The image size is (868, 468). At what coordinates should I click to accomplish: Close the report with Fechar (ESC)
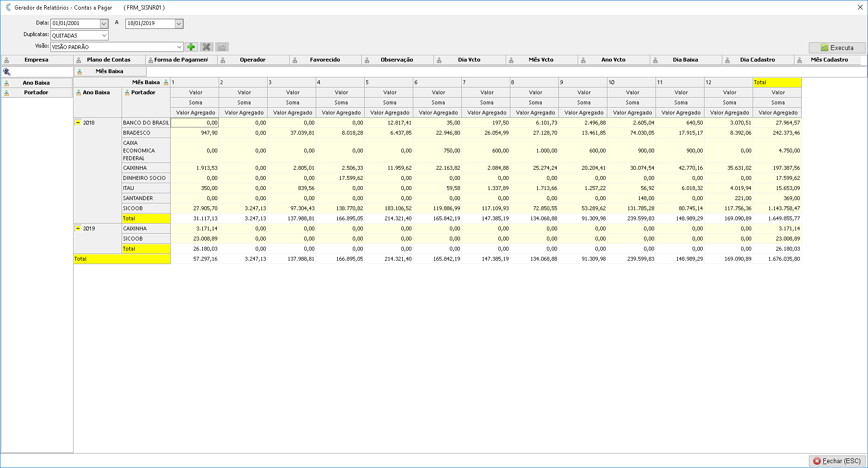coord(837,461)
